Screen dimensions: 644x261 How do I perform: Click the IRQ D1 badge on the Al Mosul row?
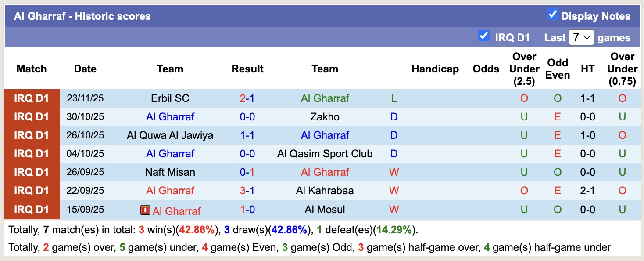[x=32, y=210]
